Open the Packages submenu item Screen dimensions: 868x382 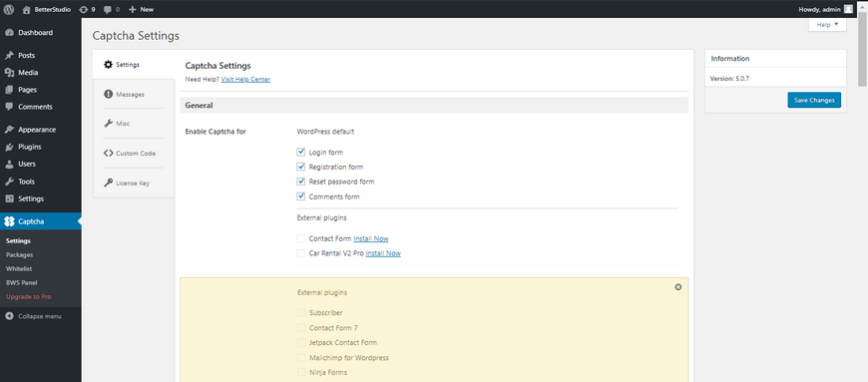[x=19, y=254]
